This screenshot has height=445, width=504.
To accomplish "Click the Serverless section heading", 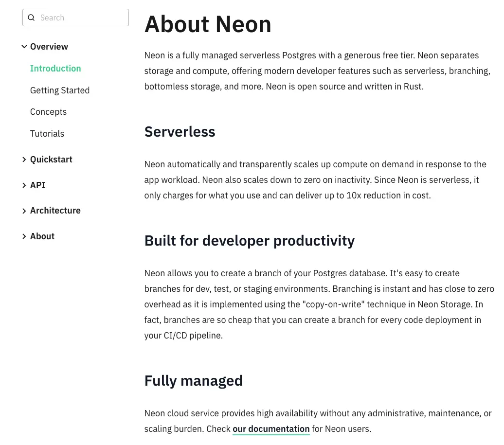I will pos(180,132).
